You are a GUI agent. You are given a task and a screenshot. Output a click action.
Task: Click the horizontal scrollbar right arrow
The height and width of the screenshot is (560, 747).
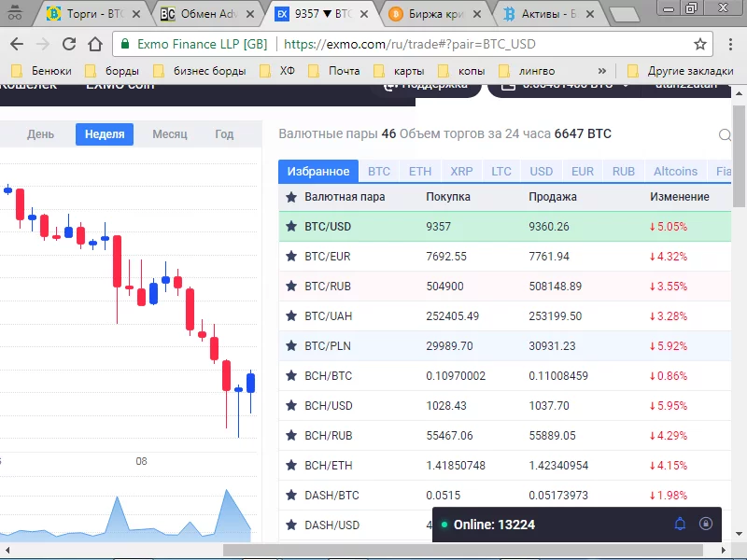click(723, 550)
